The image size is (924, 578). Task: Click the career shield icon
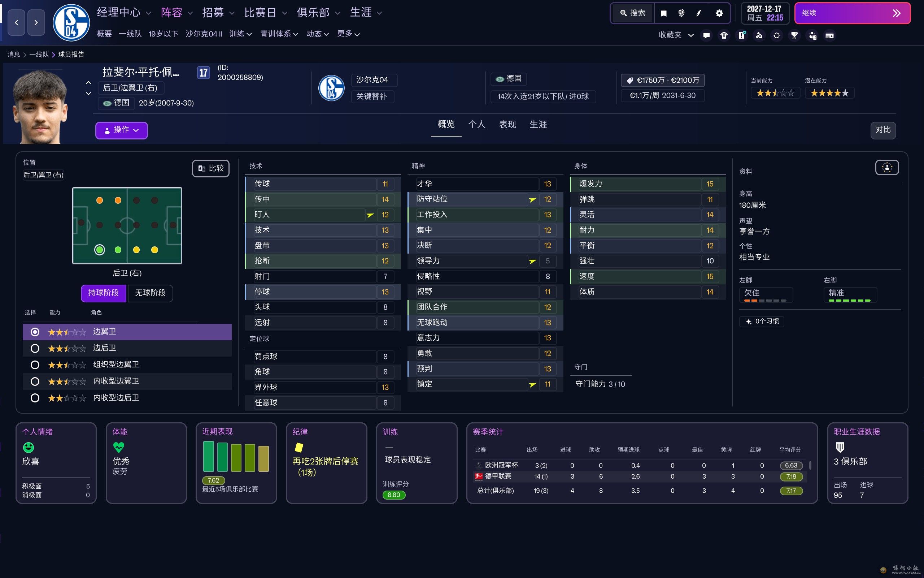[840, 447]
